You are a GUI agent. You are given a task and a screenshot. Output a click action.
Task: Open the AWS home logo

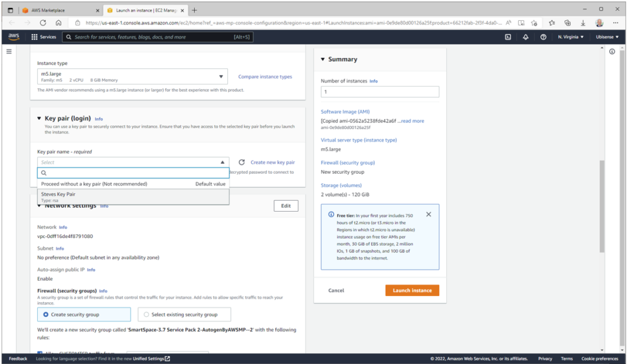pyautogui.click(x=13, y=36)
